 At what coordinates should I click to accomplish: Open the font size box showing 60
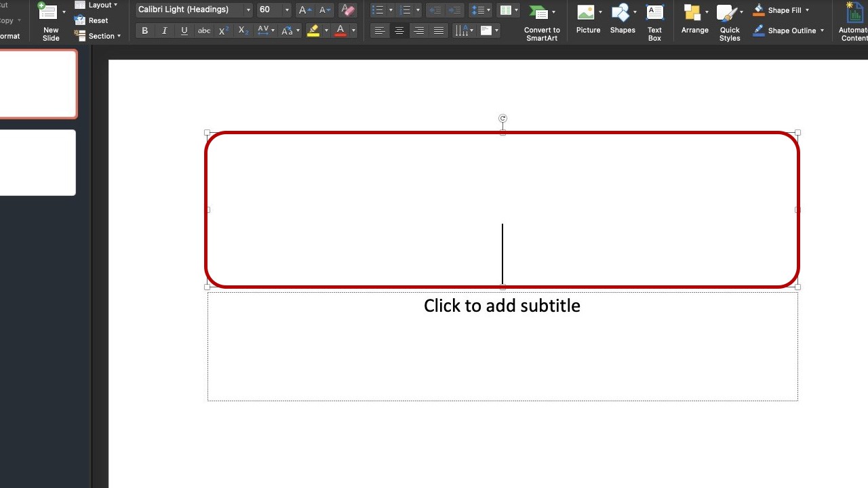tap(274, 9)
